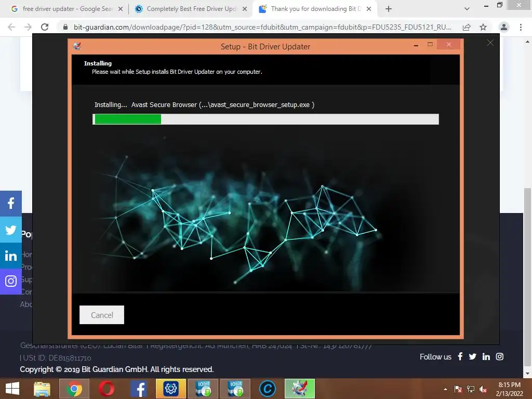Share via the LinkedIn sidebar button
Viewport: 532px width, 399px height.
coord(11,256)
